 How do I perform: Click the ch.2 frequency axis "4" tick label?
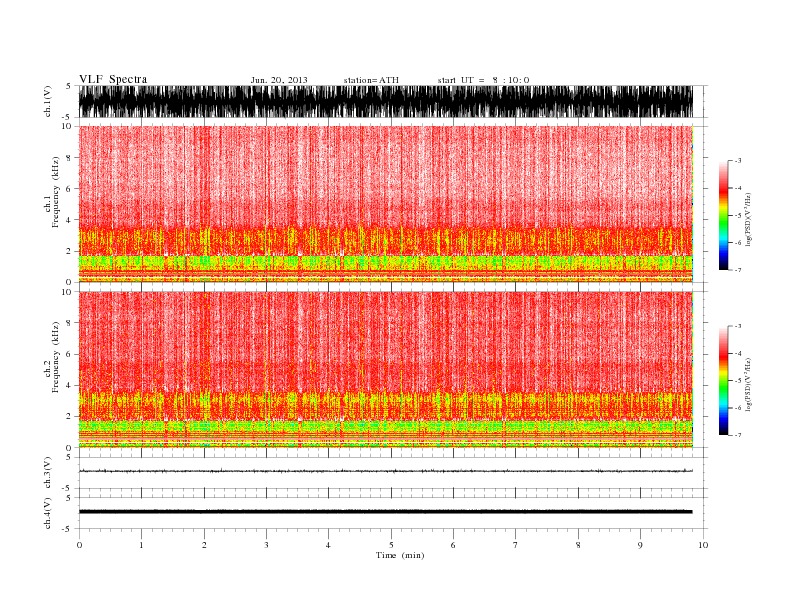click(x=69, y=386)
